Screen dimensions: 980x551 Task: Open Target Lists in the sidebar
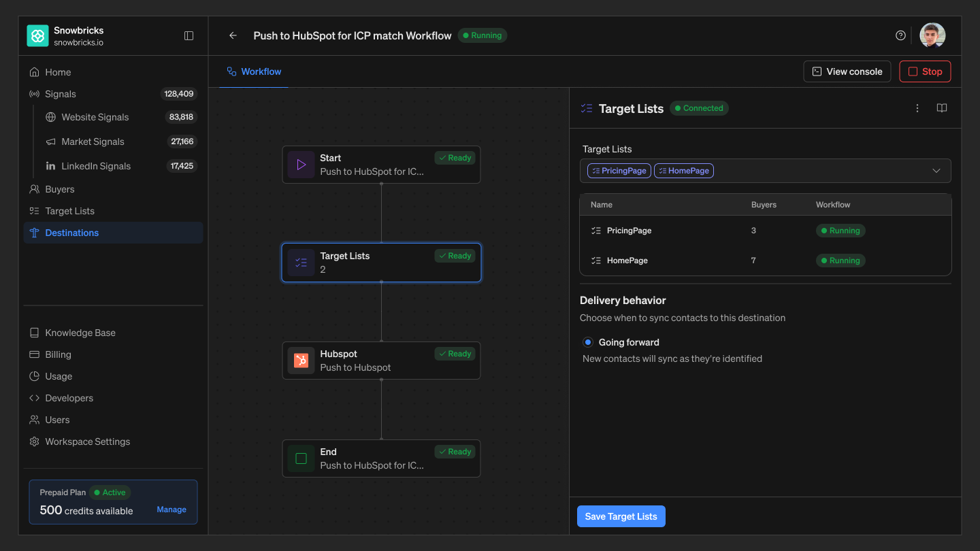113,211
